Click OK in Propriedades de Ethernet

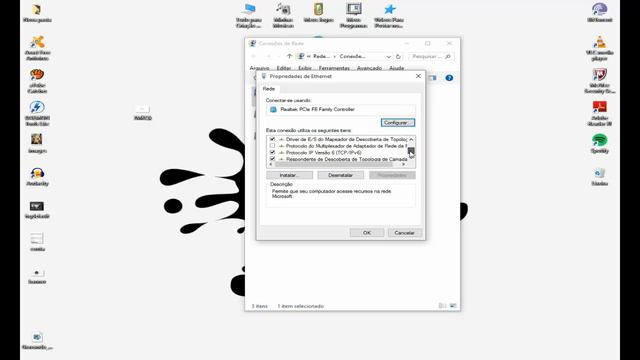367,233
